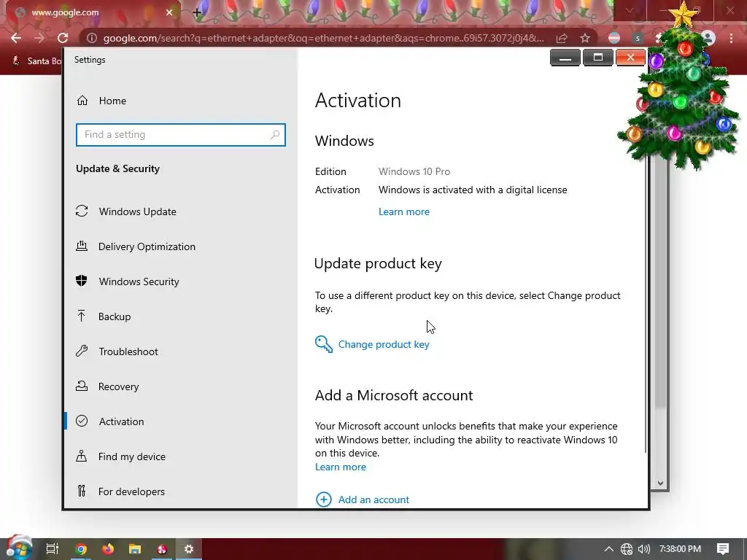Open the Santa bookmark in bookmarks bar

tap(37, 61)
